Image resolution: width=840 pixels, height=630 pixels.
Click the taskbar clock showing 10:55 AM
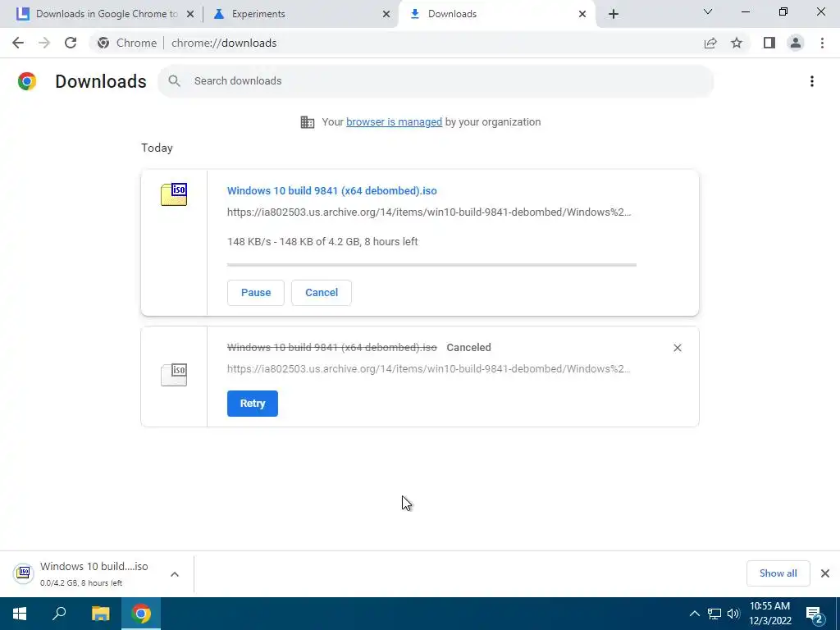(x=769, y=614)
